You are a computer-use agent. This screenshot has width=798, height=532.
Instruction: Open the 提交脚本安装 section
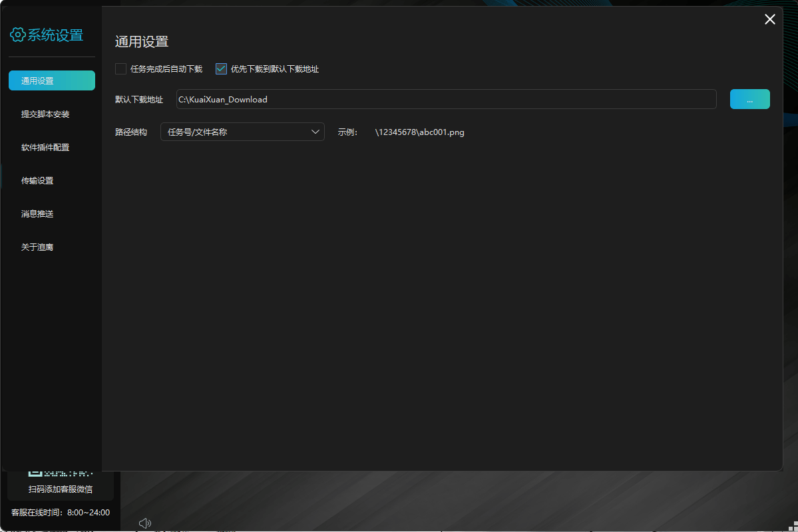45,114
